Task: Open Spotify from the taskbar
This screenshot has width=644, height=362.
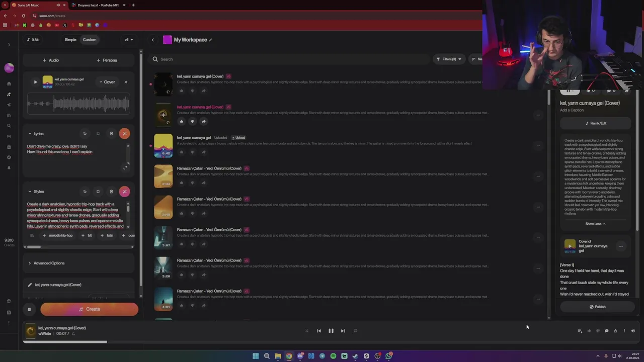Action: coord(333,356)
